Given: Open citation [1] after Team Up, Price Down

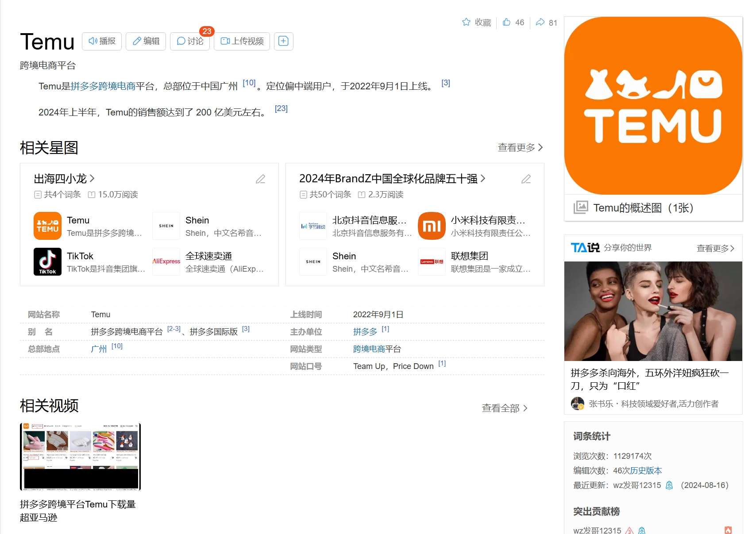Looking at the screenshot, I should 442,364.
